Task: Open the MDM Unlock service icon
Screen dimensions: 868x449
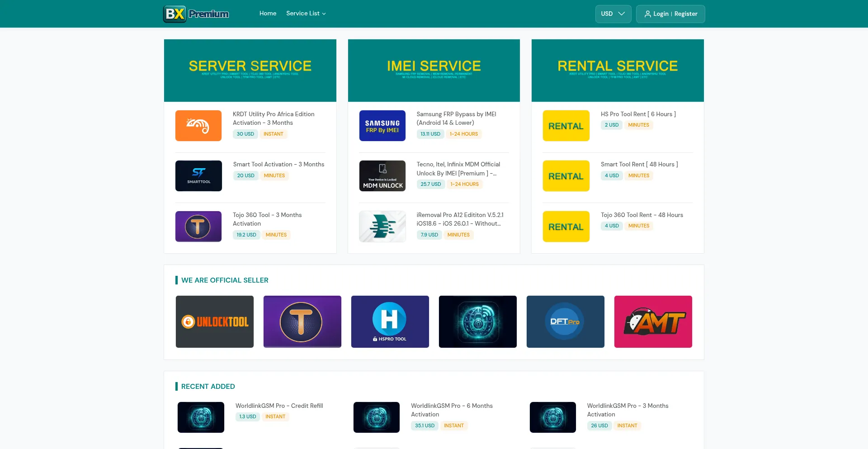Action: point(382,176)
